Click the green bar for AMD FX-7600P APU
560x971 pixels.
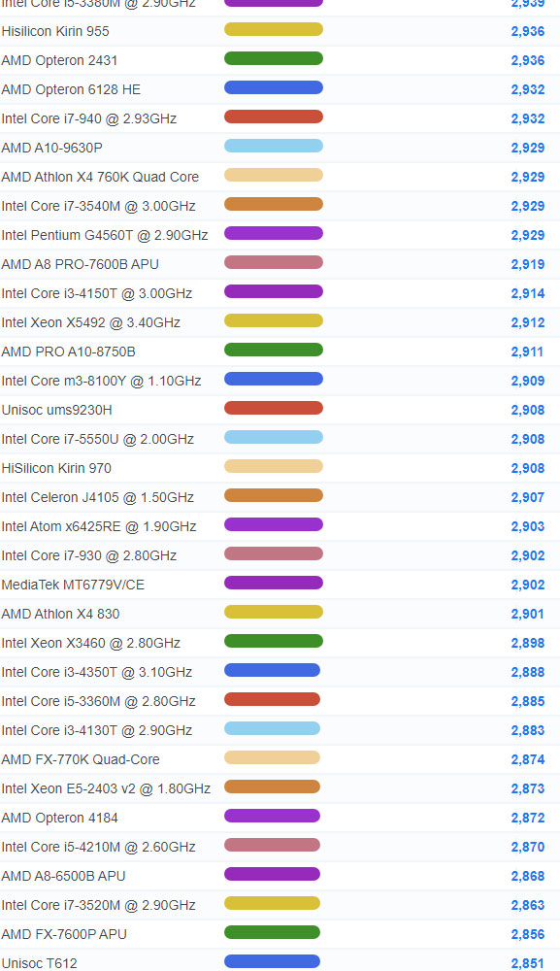point(273,931)
